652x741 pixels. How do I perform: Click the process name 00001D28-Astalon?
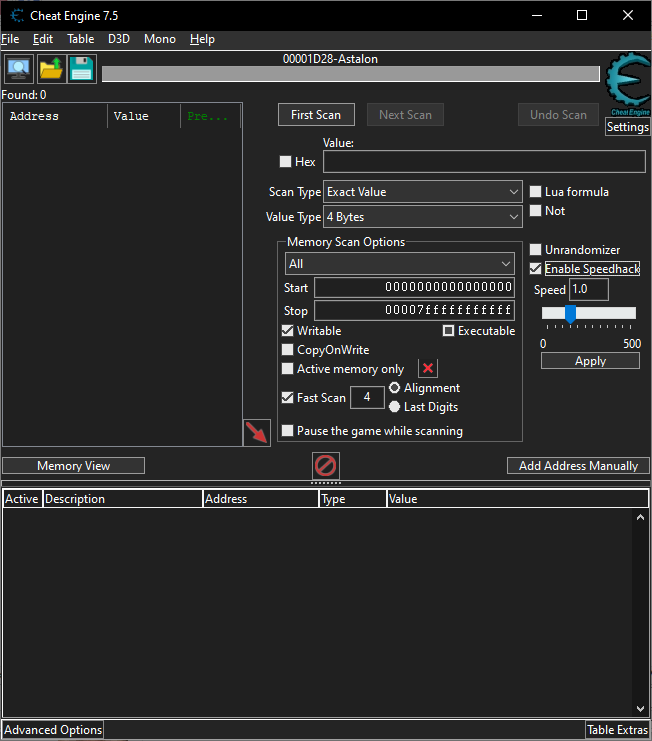tap(330, 59)
